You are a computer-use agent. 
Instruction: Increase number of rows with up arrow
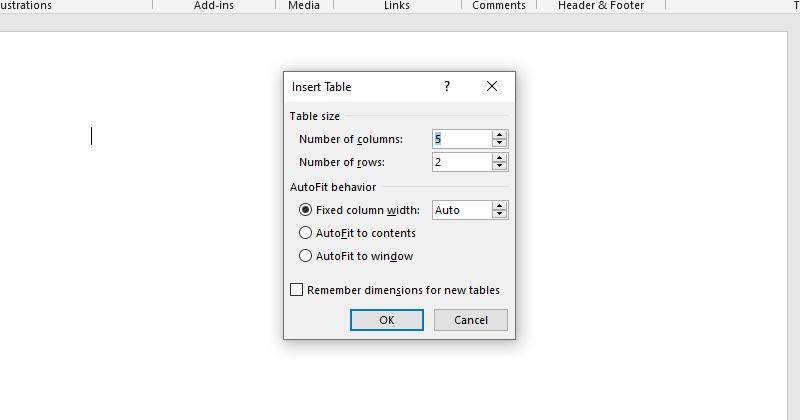tap(499, 158)
